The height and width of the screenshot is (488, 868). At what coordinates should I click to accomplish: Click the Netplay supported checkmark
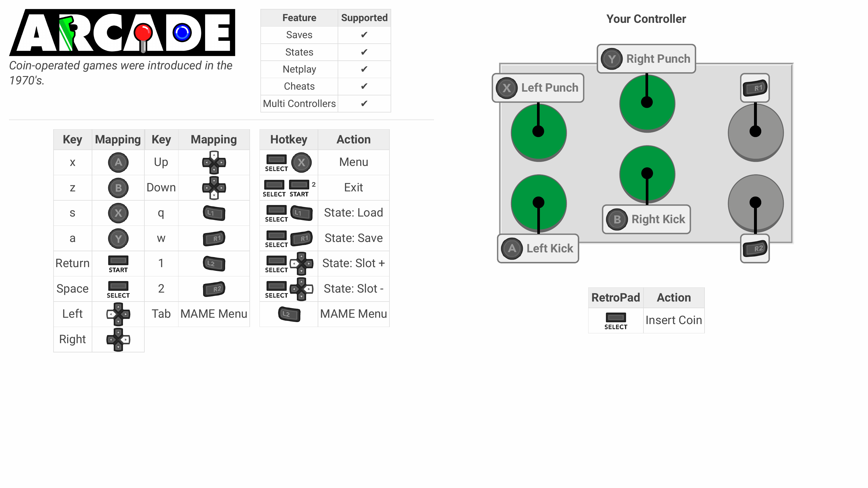pos(364,69)
